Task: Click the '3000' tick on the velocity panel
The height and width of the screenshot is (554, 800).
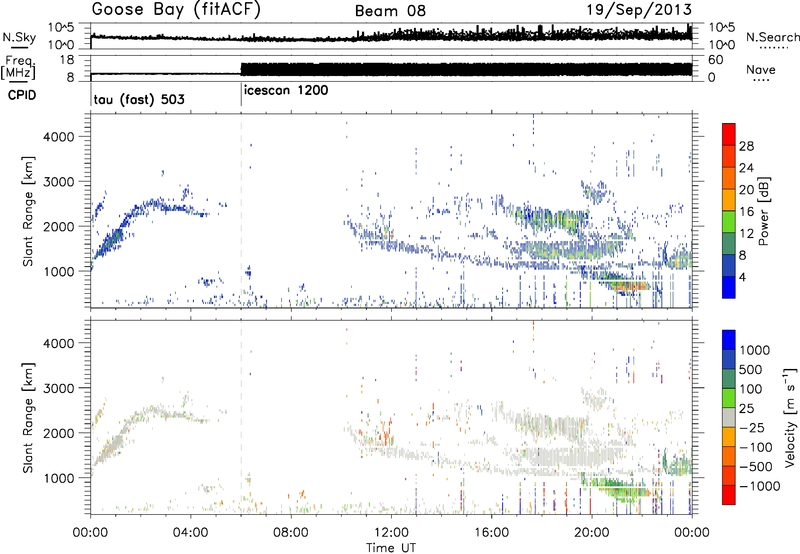Action: coord(59,388)
